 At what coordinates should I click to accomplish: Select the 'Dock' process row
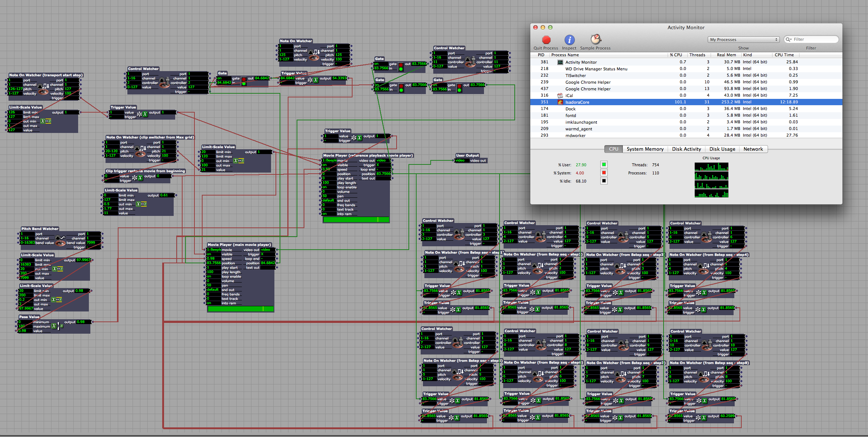[686, 109]
